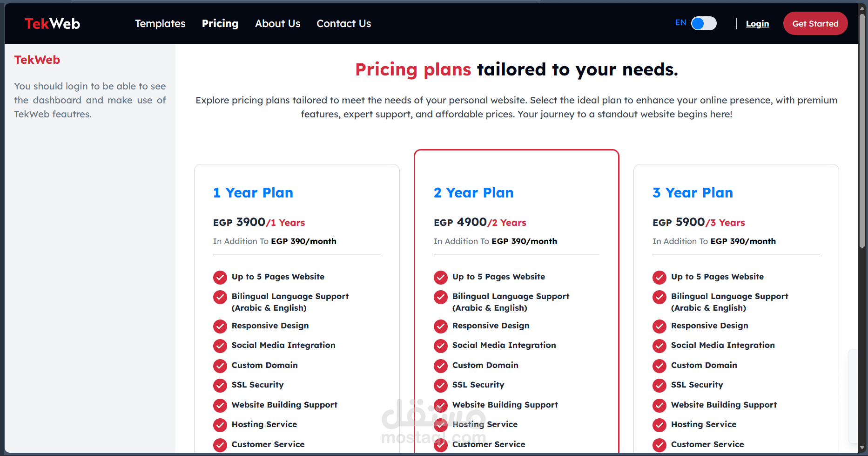
Task: Click the TekWeb logo in navbar
Action: pyautogui.click(x=52, y=24)
